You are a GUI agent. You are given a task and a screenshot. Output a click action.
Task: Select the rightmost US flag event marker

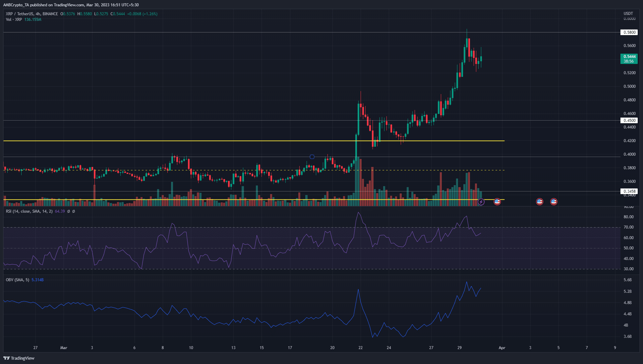(x=554, y=202)
